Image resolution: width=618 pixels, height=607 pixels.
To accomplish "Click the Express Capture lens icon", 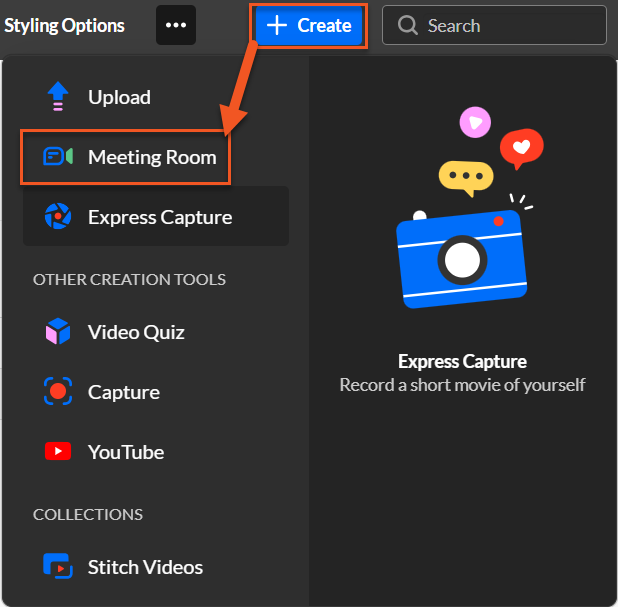I will (x=58, y=217).
